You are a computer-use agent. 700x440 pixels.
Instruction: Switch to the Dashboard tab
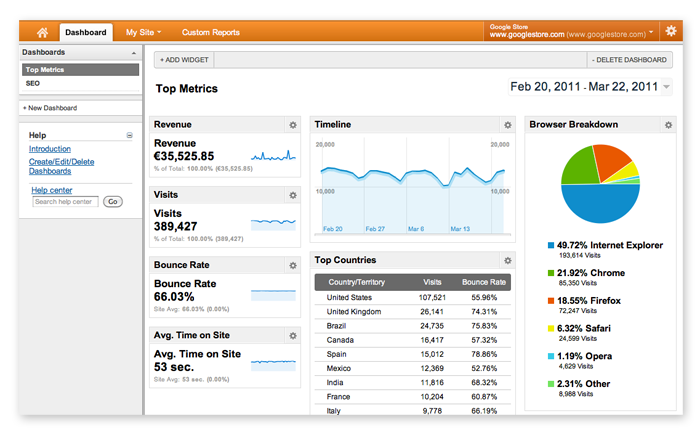(x=86, y=32)
